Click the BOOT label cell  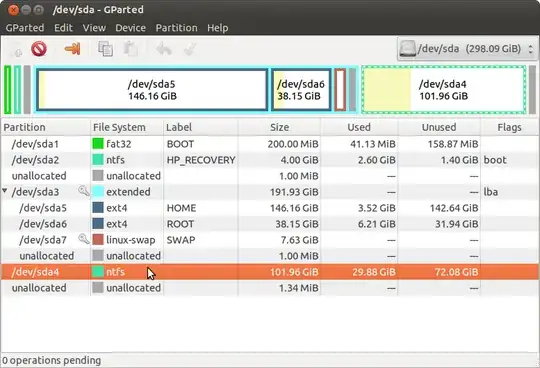[x=180, y=144]
